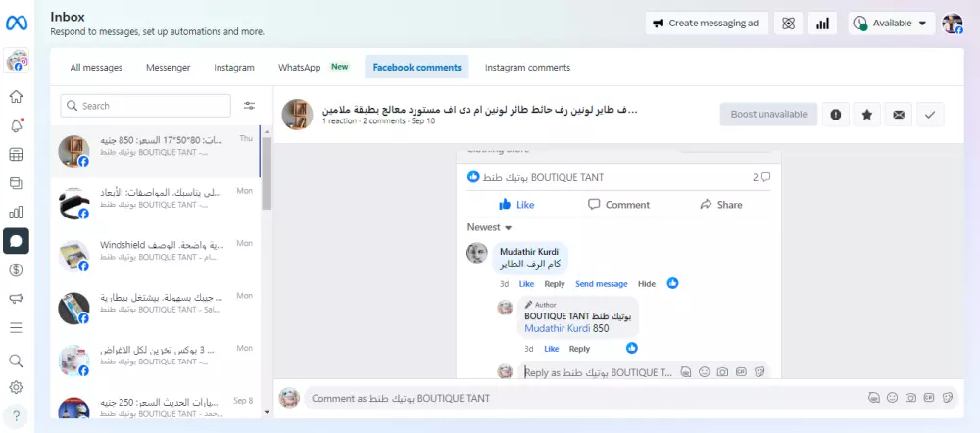Open the inbox insights chart icon button
Viewport: 980px width, 433px height.
click(822, 24)
